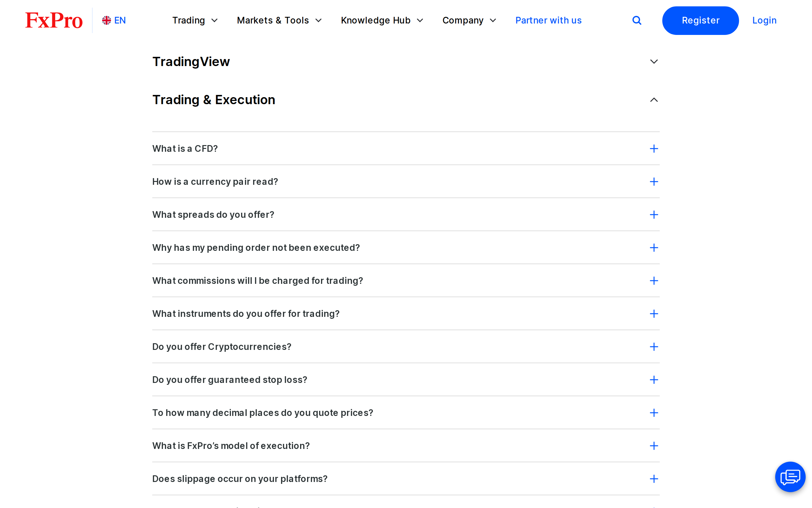Screen dimensions: 812x508
Task: Click the Register button
Action: [700, 21]
